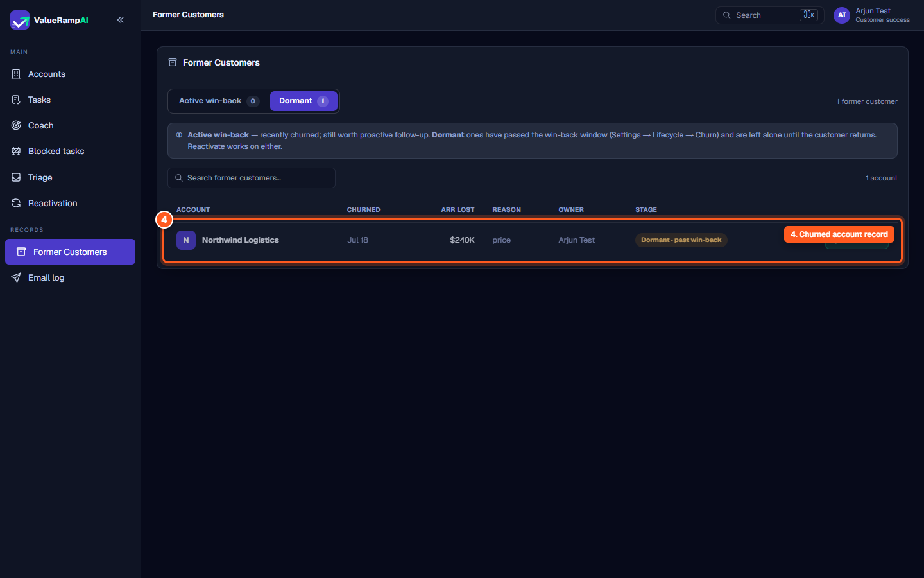Click the ⌘K shortcut badge
Image resolution: width=924 pixels, height=578 pixels.
[x=809, y=15]
